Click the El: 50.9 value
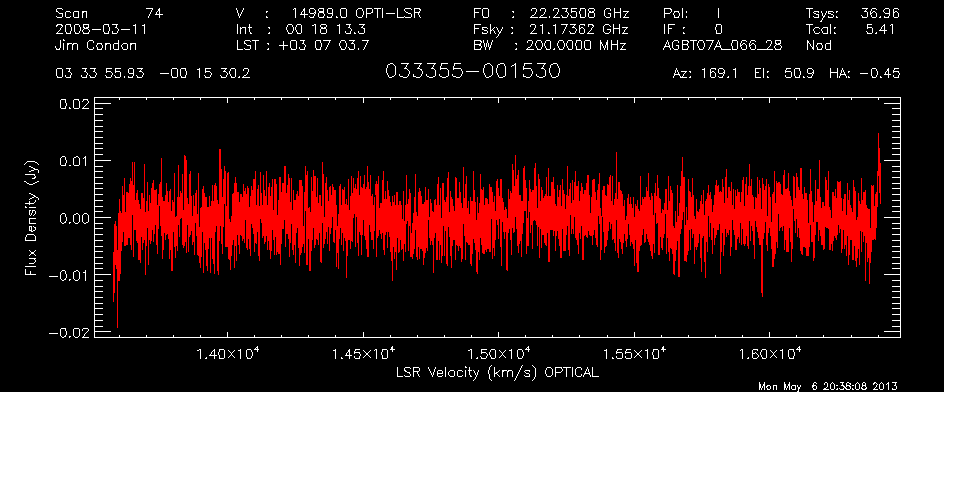 click(x=784, y=74)
